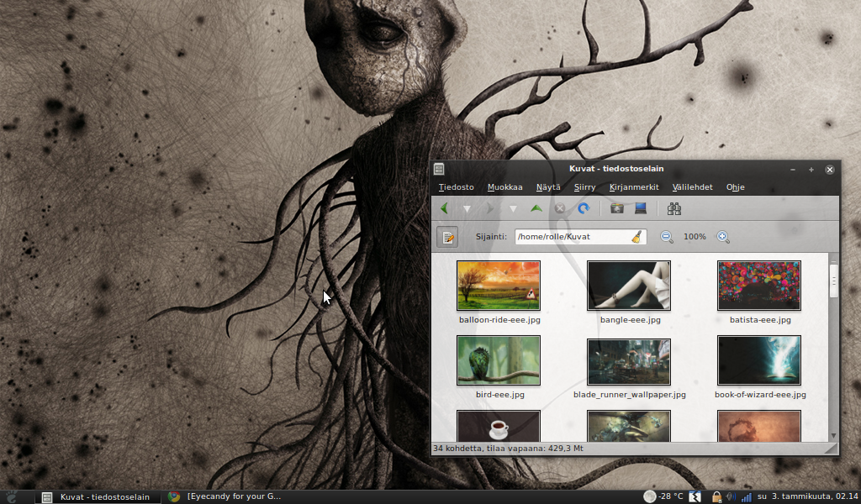Select the book-of-wizard-eee.jpg thumbnail
The width and height of the screenshot is (861, 504).
tap(759, 360)
